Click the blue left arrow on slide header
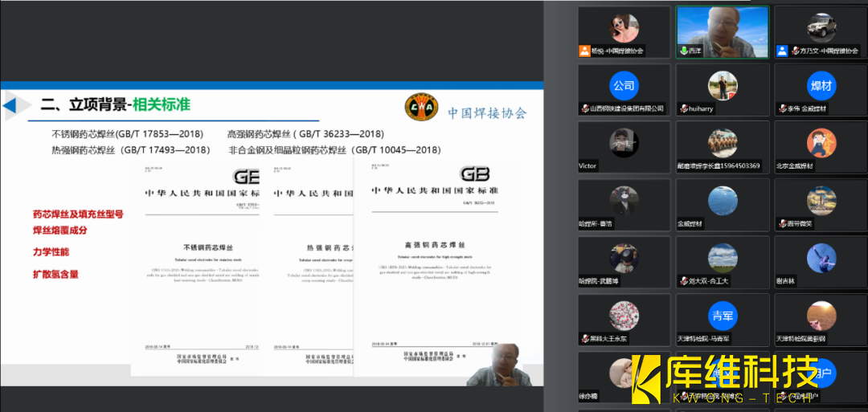This screenshot has width=868, height=412. 10,105
